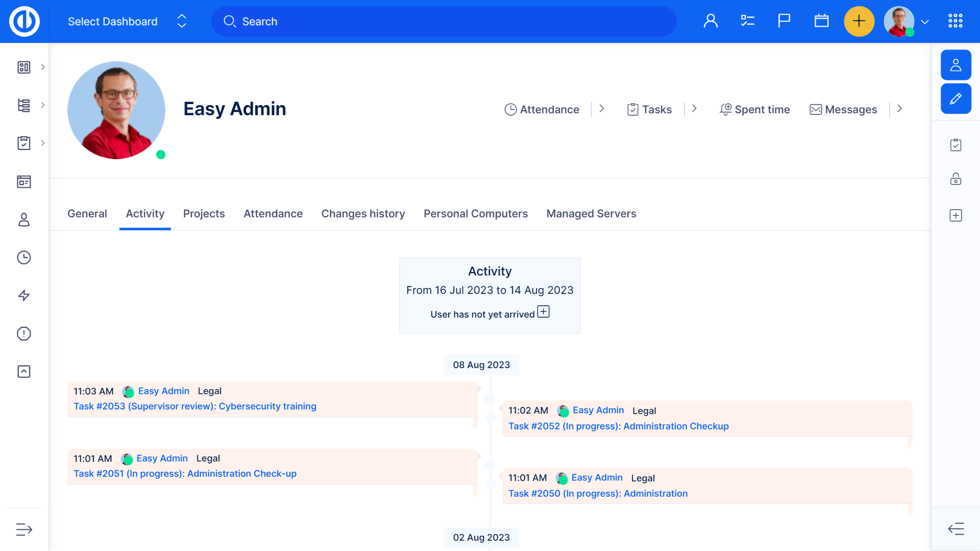Click the lightning activity icon in the sidebar
This screenshot has width=980, height=551.
pyautogui.click(x=23, y=295)
